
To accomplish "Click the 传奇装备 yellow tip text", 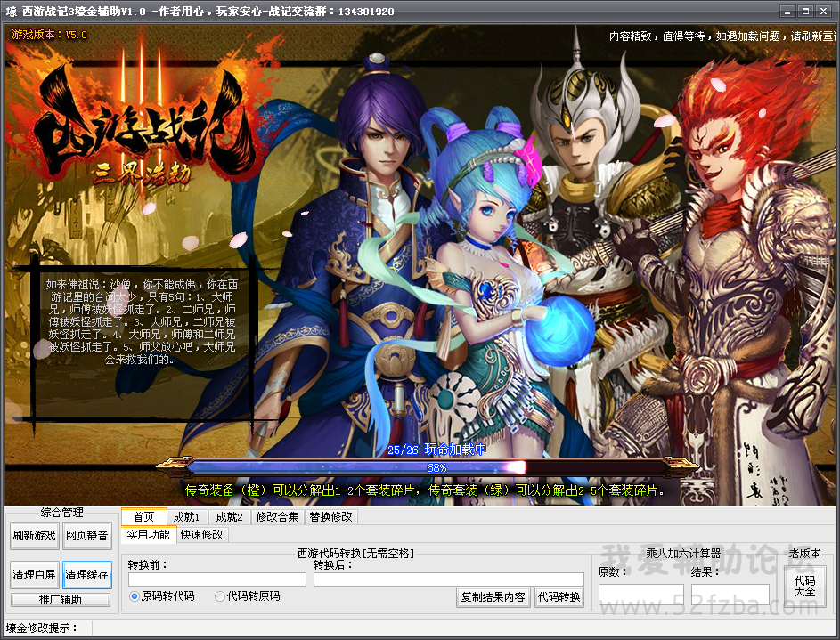I will coord(426,490).
